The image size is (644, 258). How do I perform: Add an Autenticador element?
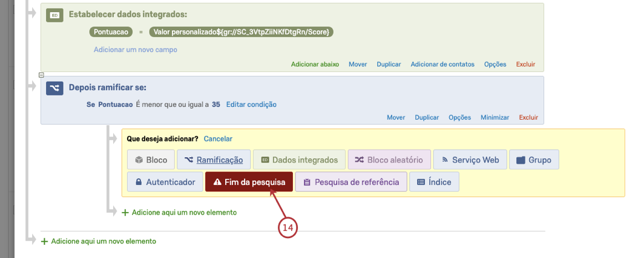point(165,182)
